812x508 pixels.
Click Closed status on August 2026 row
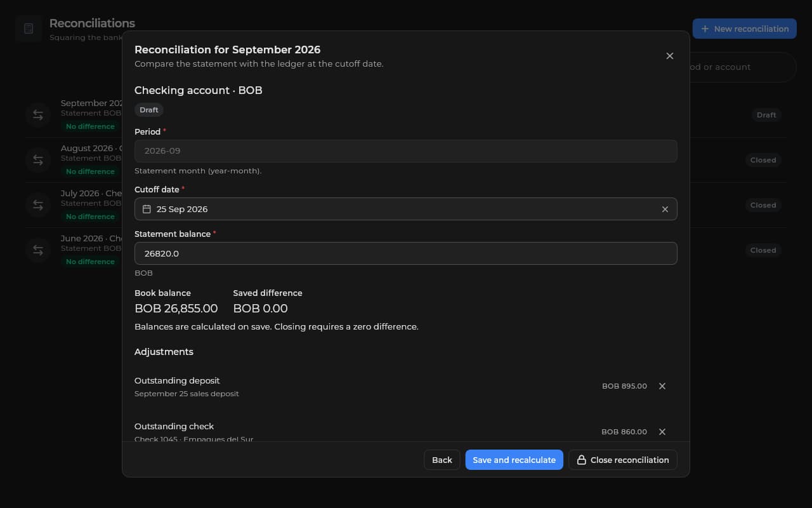763,160
